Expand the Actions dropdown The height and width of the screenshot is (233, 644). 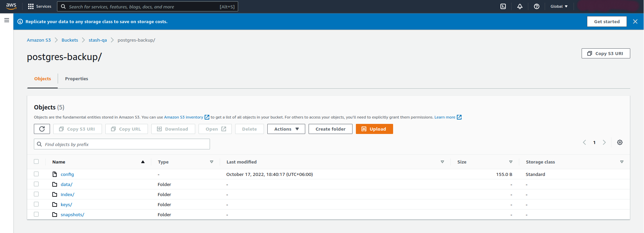pos(286,129)
